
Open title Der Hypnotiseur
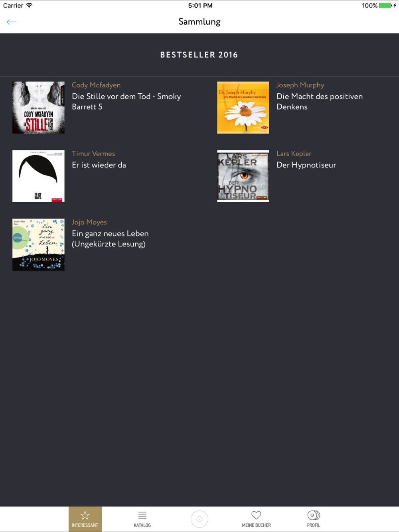click(306, 165)
